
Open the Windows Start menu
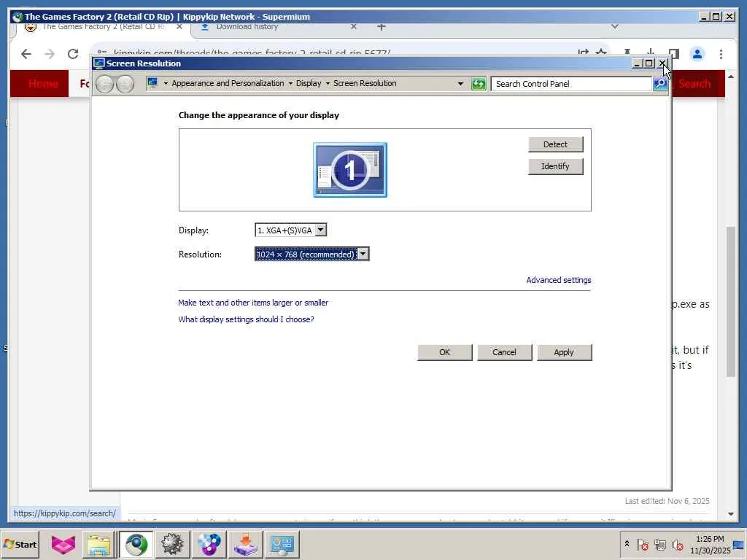[20, 544]
